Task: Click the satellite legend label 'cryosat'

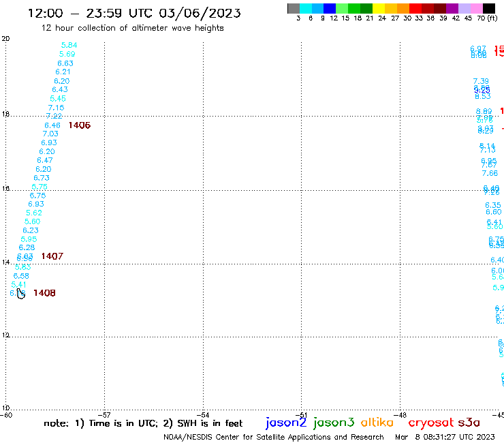Action: click(x=430, y=423)
